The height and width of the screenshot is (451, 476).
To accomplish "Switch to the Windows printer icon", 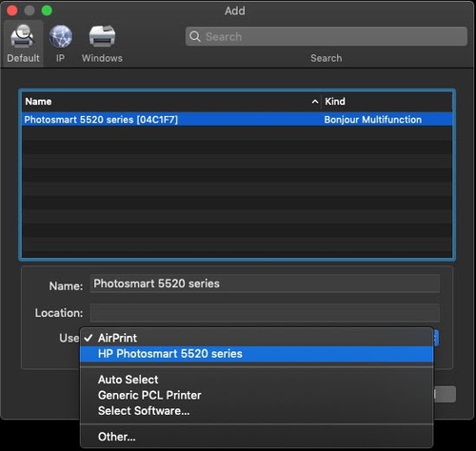I will pos(102,43).
